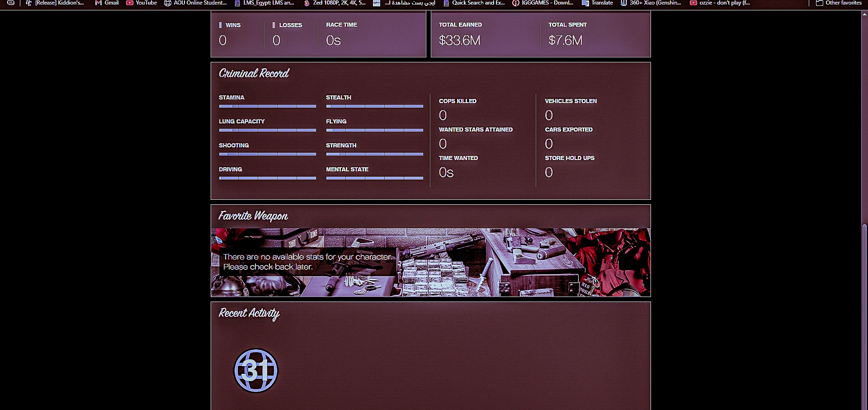Click the WANTED STARS ATTAINED label
The image size is (868, 410).
[476, 130]
